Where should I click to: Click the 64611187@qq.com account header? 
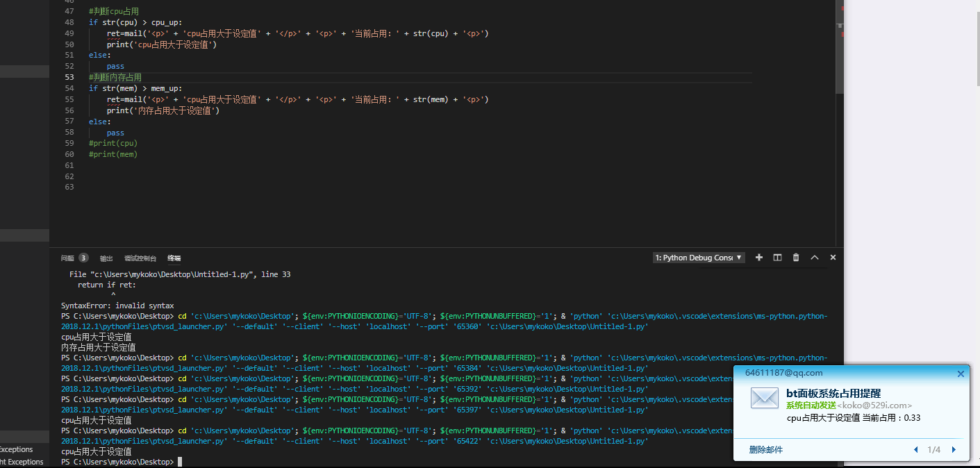click(x=783, y=373)
